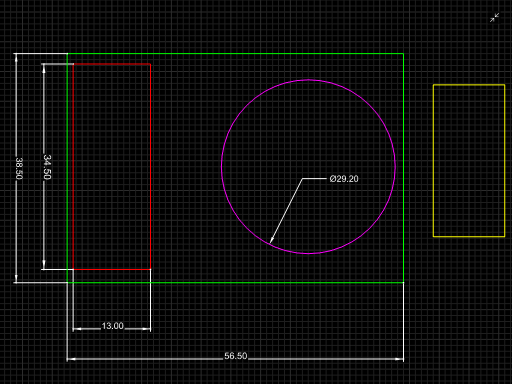Click the Ø29.20 diameter label
512x384 pixels.
point(344,179)
